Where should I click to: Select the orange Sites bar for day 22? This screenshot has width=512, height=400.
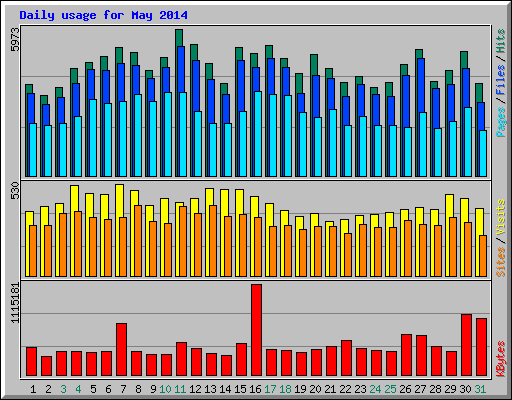pyautogui.click(x=348, y=255)
